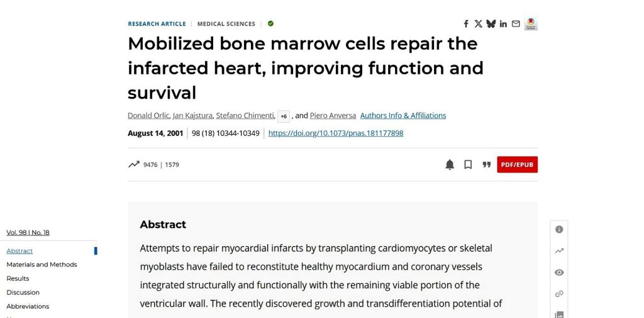The width and height of the screenshot is (644, 318).
Task: Open the PDF/EPUB button
Action: point(517,164)
